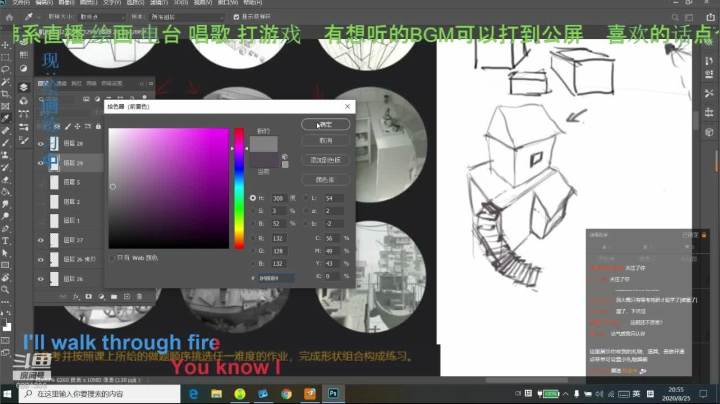Click the 3D cube icon in right dock
The width and height of the screenshot is (720, 404).
709,132
